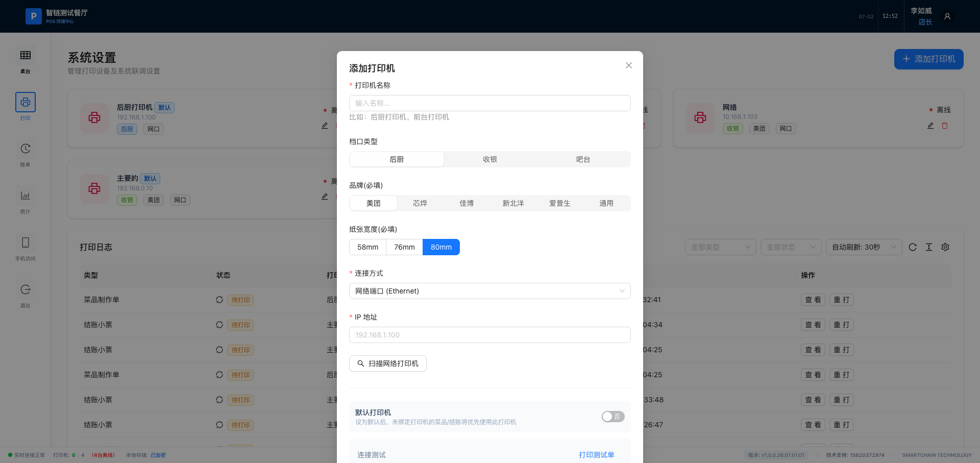Click the 店长 role label in header
Viewport: 980px width, 463px height.
(925, 22)
